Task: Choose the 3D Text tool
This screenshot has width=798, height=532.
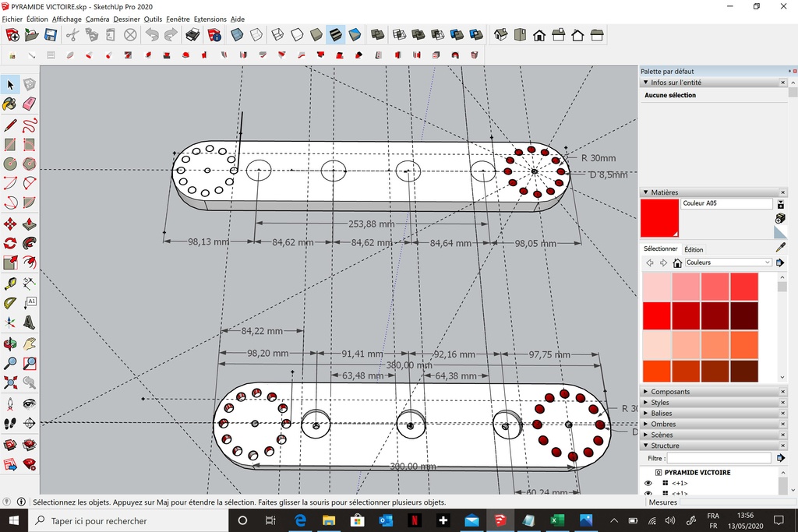Action: coord(30,322)
